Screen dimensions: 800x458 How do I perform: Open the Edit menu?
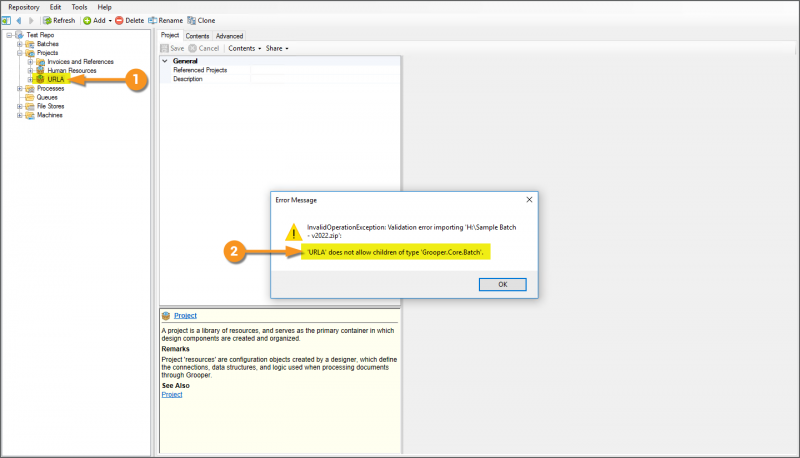(x=55, y=7)
